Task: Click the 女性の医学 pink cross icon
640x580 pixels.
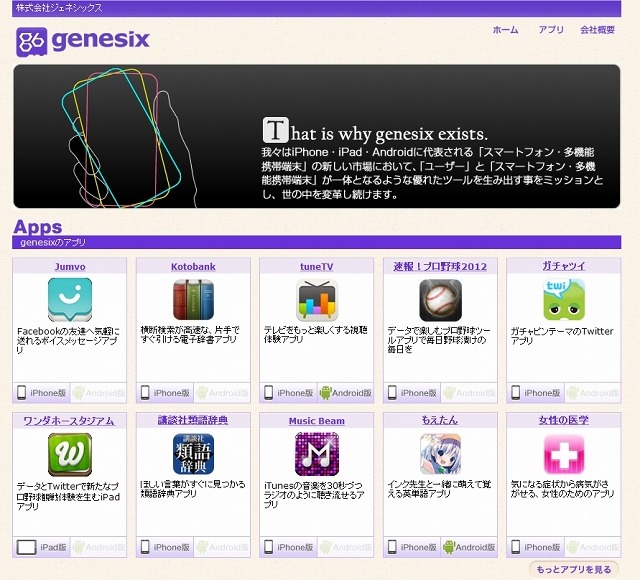Action: coord(564,454)
